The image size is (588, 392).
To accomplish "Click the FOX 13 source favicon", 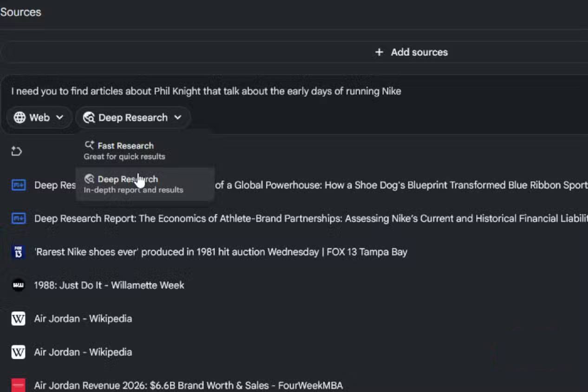I will pos(18,252).
